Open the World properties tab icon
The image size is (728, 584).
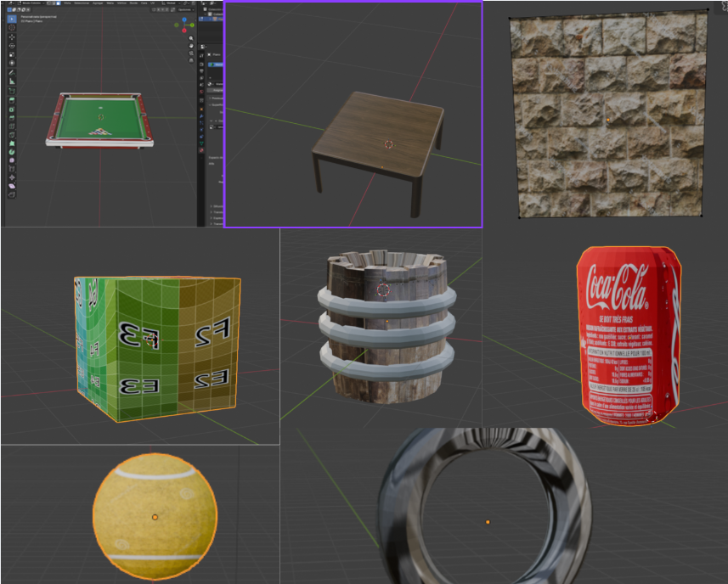coord(201,92)
